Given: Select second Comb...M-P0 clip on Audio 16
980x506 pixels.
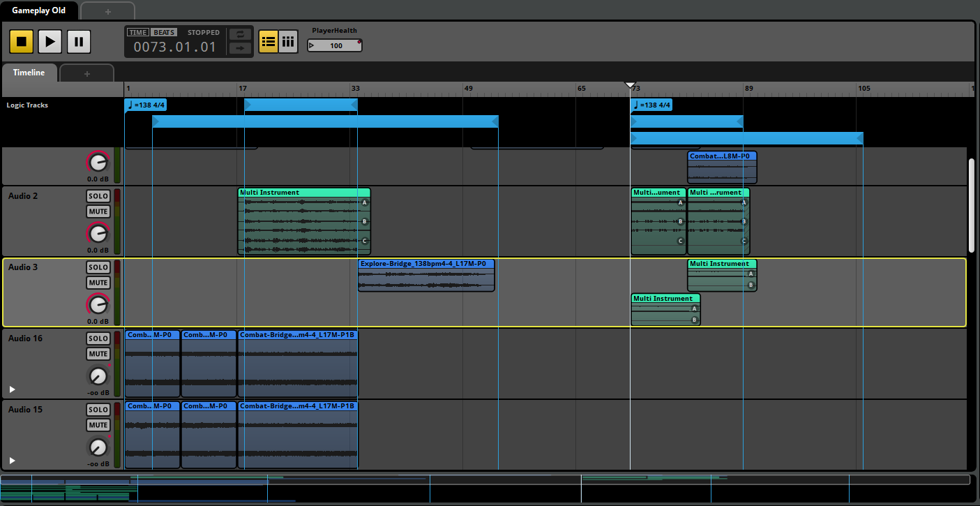Looking at the screenshot, I should [209, 364].
